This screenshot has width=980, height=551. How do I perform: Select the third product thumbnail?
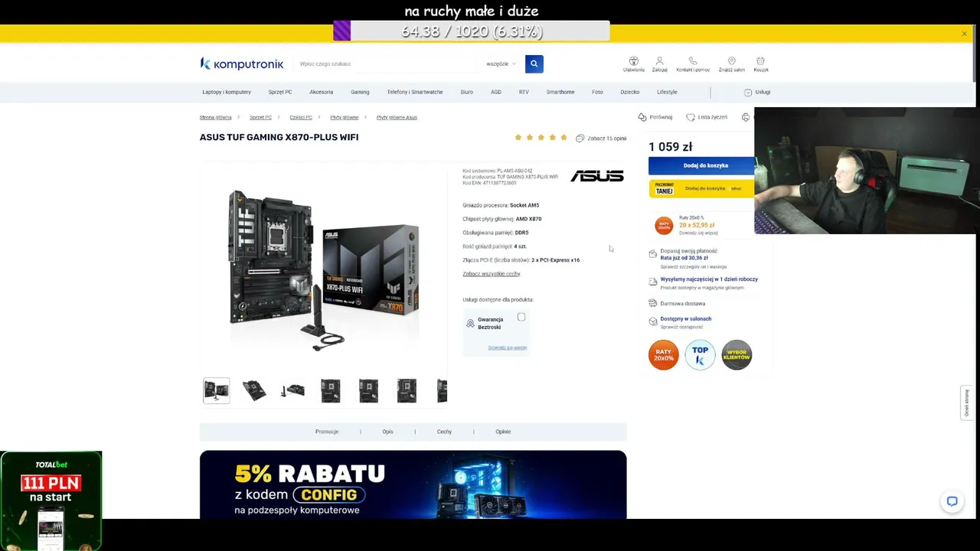point(292,390)
